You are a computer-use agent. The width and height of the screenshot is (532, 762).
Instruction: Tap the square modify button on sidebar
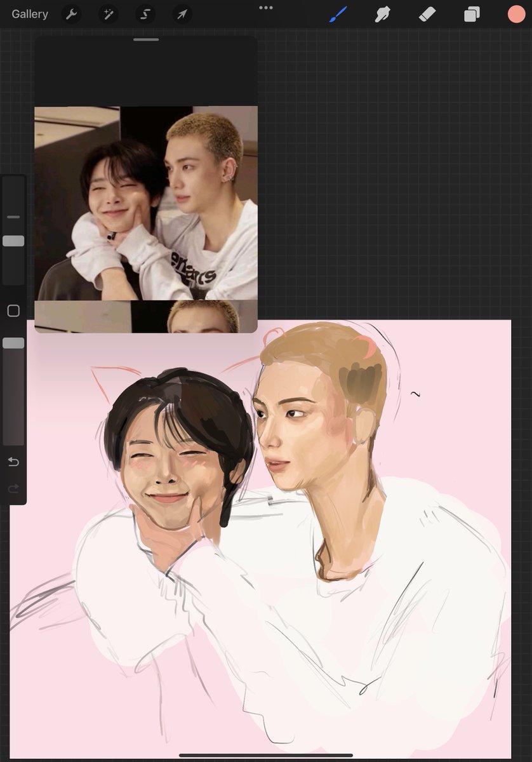click(13, 310)
